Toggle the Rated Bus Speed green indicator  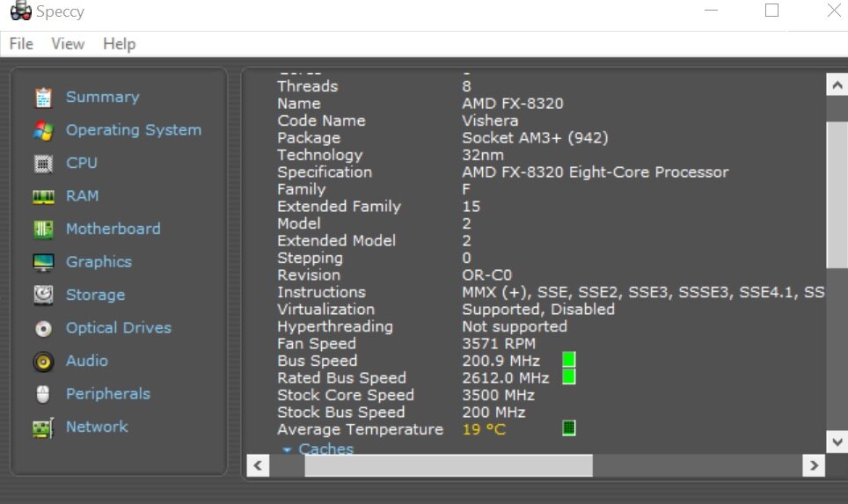568,377
